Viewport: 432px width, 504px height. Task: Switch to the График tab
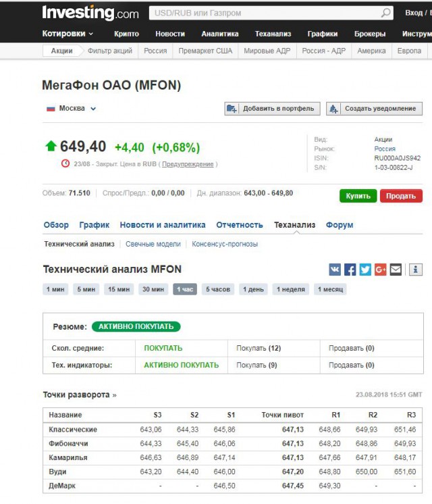[x=94, y=225]
